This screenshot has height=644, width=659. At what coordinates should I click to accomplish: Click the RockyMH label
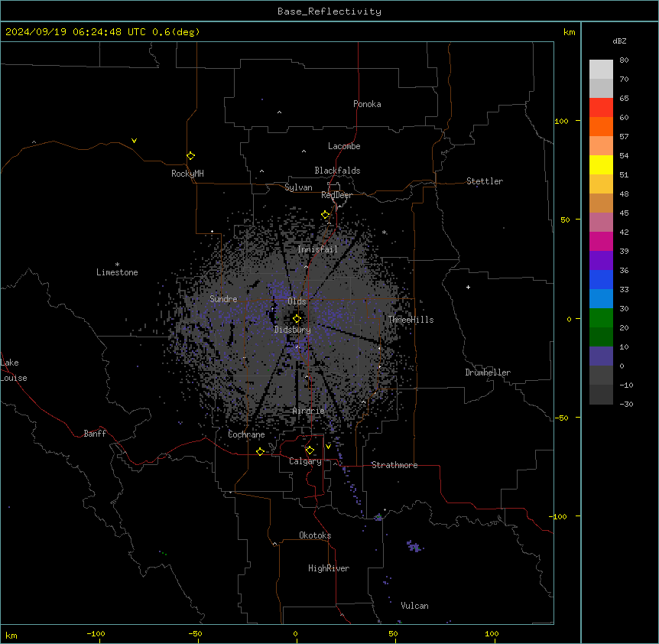pos(187,174)
